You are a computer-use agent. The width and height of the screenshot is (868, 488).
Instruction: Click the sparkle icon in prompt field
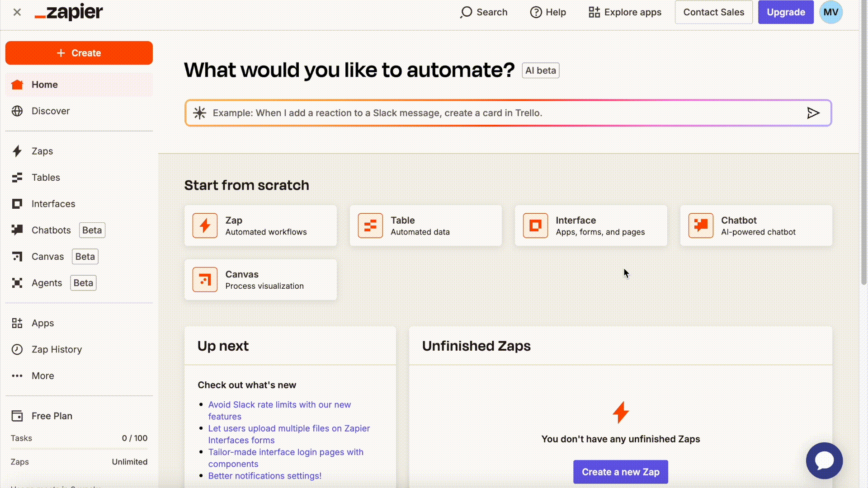click(x=199, y=113)
